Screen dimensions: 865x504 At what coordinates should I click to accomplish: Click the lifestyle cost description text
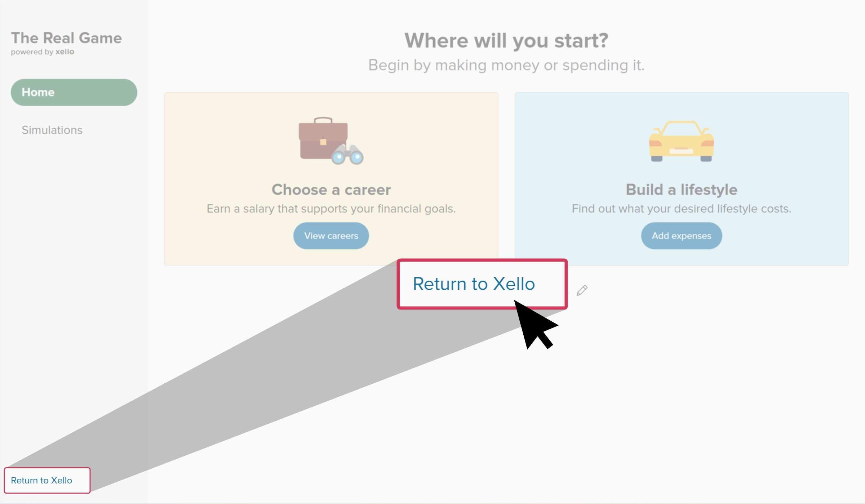tap(681, 208)
